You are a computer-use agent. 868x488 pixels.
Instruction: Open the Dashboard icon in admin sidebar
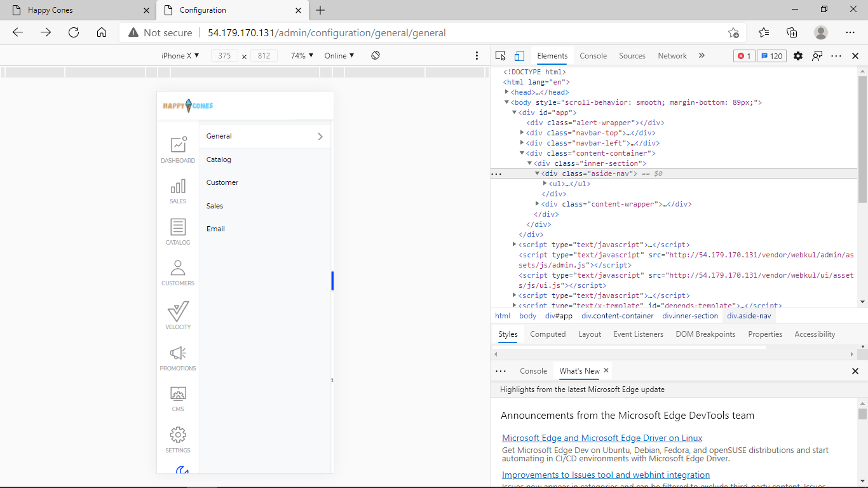click(178, 144)
